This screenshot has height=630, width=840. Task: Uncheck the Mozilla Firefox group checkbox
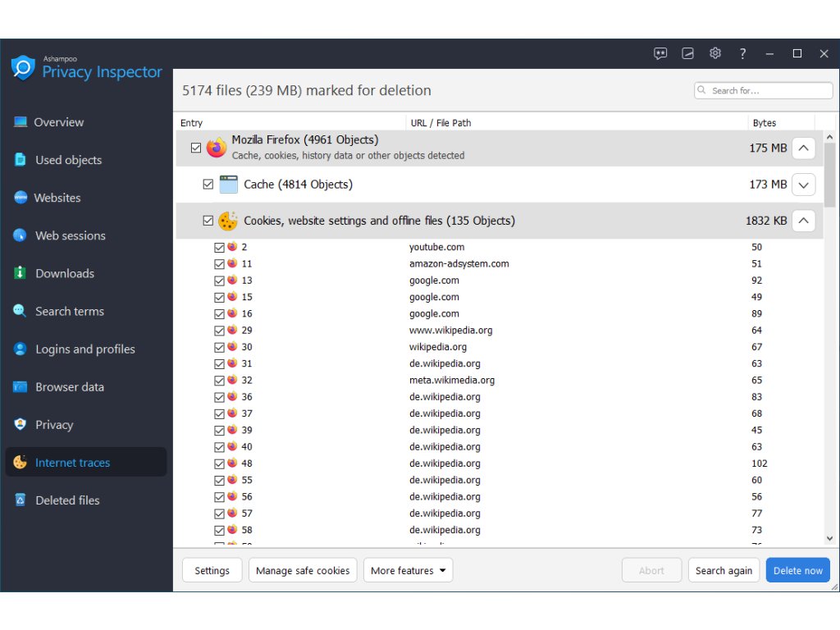pos(195,148)
